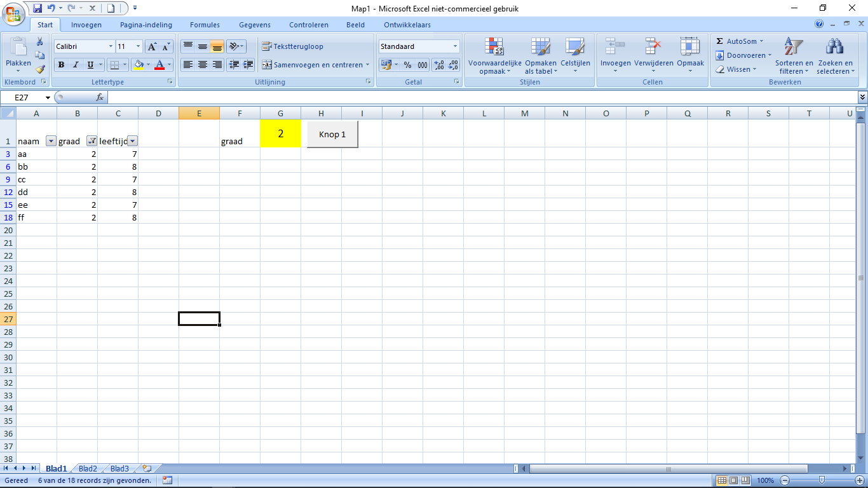Open the yellow fill color dropdown arrow

coord(149,65)
